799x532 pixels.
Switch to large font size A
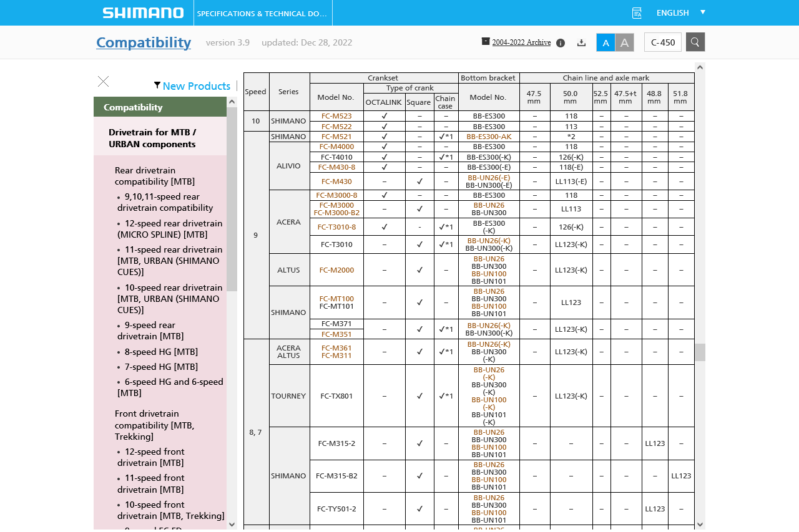(x=624, y=42)
